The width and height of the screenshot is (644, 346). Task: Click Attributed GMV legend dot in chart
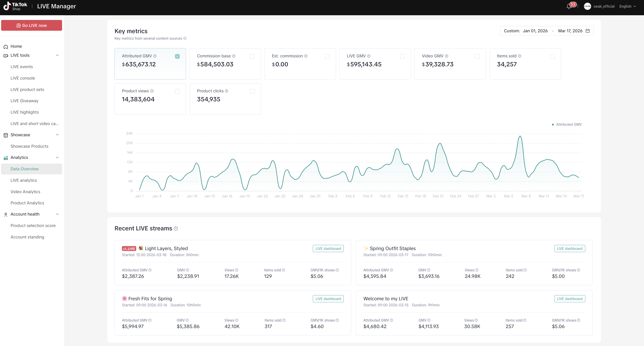(553, 125)
